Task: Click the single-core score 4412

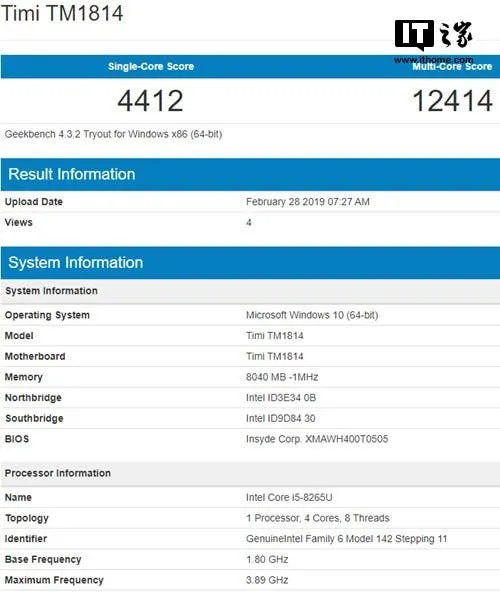Action: 150,101
